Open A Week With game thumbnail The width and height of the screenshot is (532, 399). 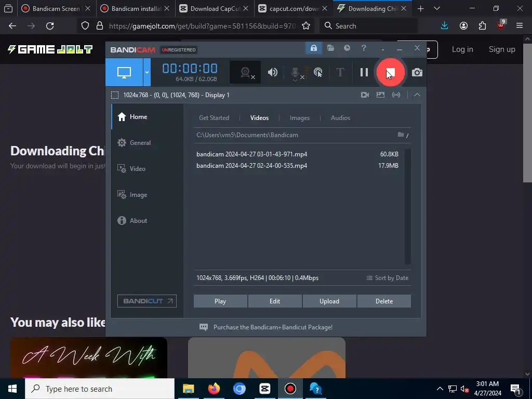click(89, 357)
